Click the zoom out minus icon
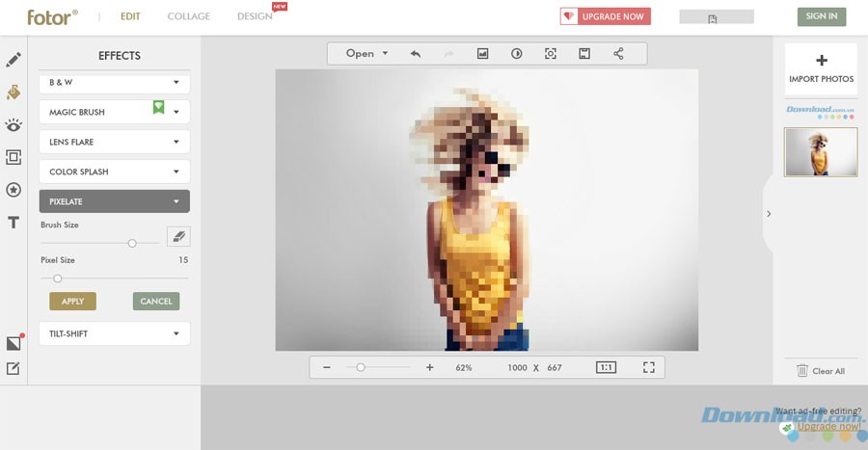Screen dimensions: 868x450 [x=327, y=368]
